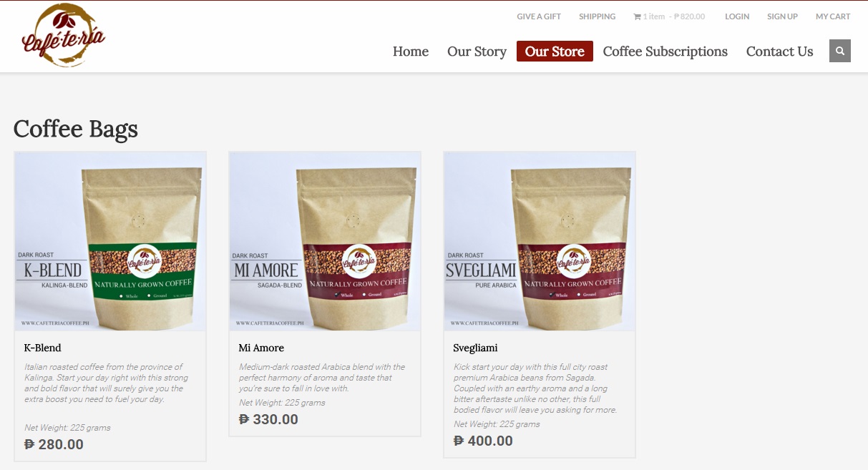The width and height of the screenshot is (868, 470).
Task: Open the Svegliami product image
Action: (x=540, y=241)
